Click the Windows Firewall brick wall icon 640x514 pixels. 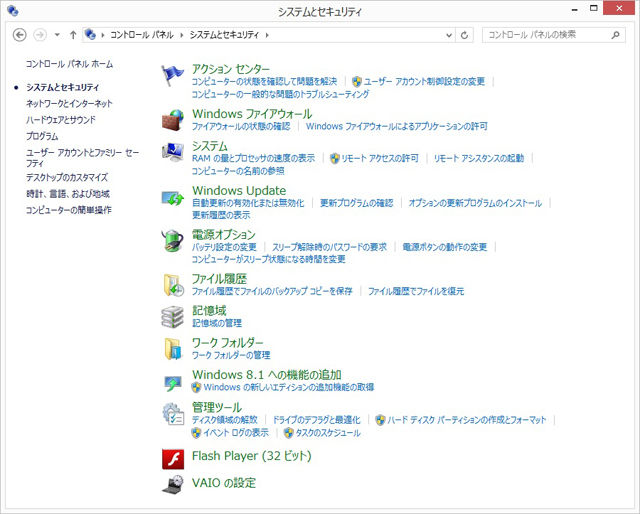click(x=172, y=120)
